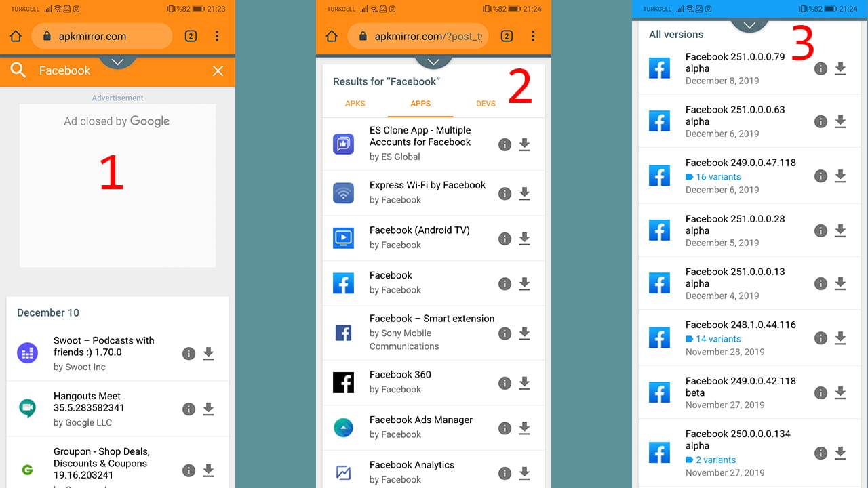Viewport: 868px width, 488px height.
Task: Show info for Hangouts Meet
Action: click(x=189, y=409)
